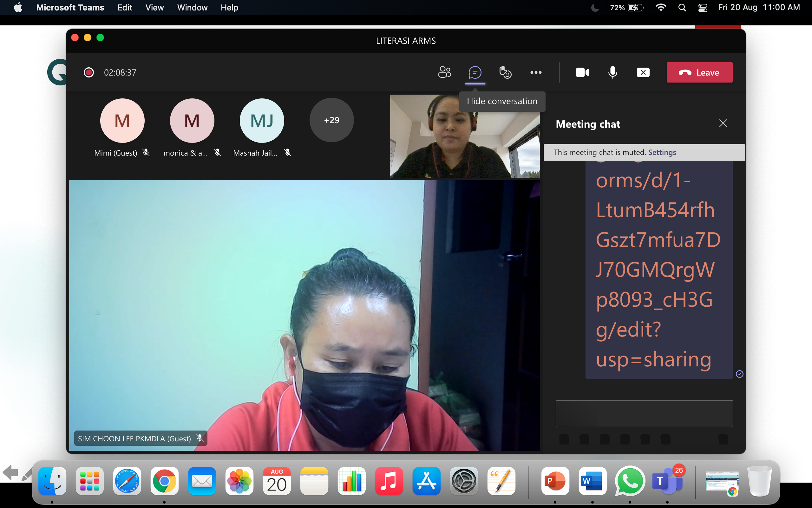Open the Microsoft Teams menu
The height and width of the screenshot is (508, 812).
70,7
